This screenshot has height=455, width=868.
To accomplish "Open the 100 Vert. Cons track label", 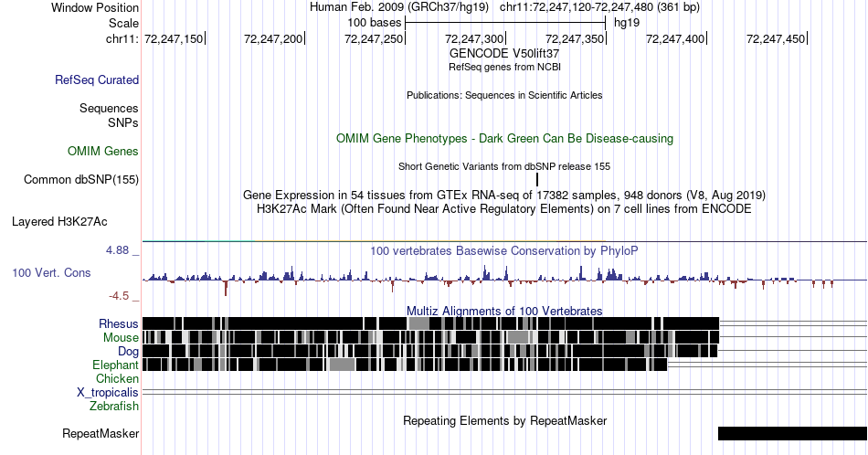I will pos(51,272).
